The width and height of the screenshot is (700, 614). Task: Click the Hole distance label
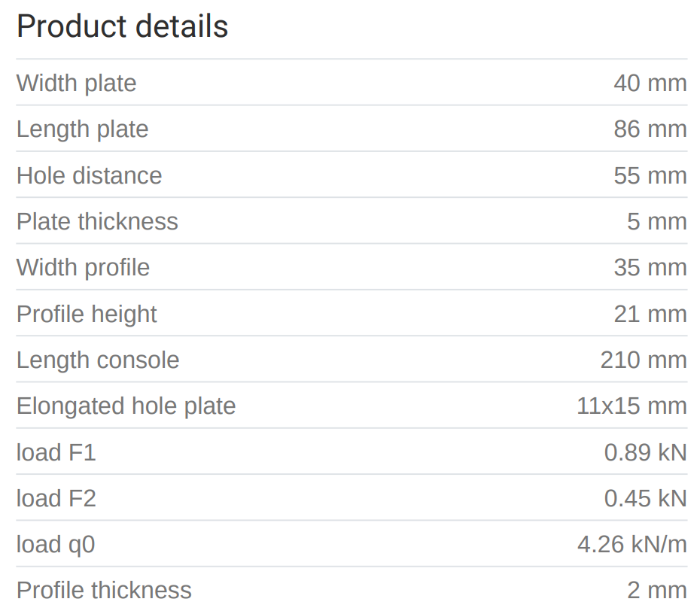(89, 175)
